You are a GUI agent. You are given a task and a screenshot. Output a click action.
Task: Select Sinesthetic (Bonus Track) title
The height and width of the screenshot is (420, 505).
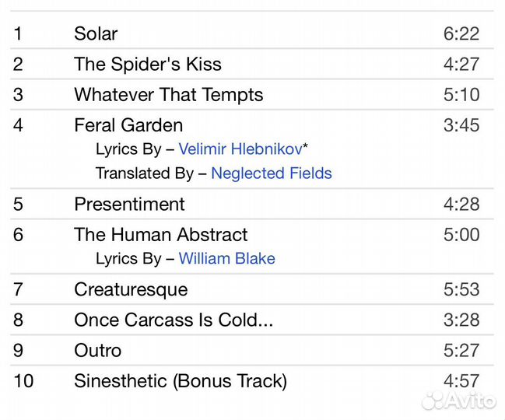(x=181, y=381)
